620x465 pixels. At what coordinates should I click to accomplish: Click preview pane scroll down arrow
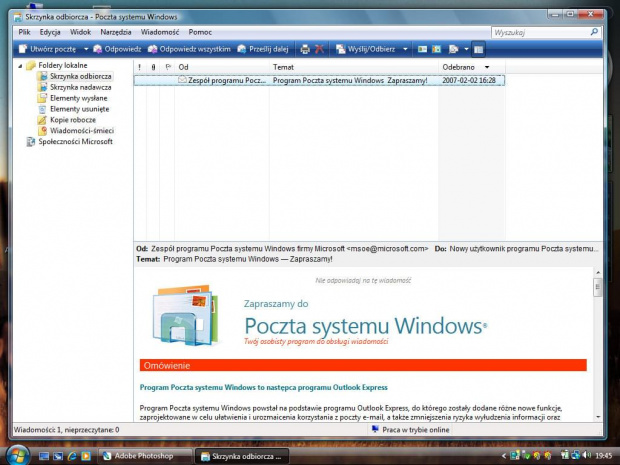pos(597,417)
